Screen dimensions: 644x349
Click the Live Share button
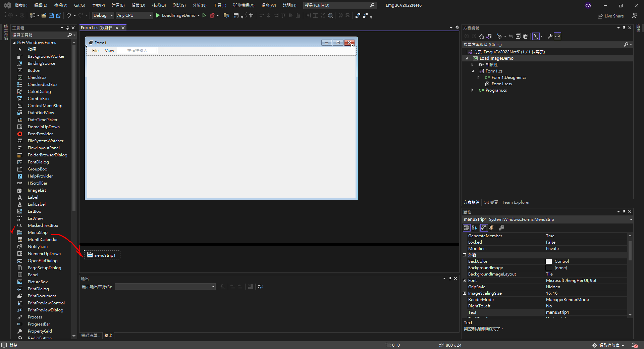tap(611, 16)
